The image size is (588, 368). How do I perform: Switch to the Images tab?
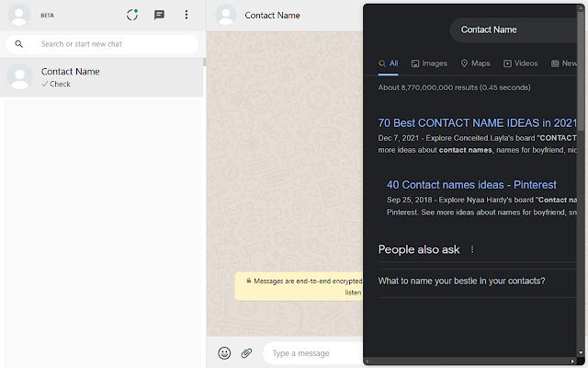point(429,63)
